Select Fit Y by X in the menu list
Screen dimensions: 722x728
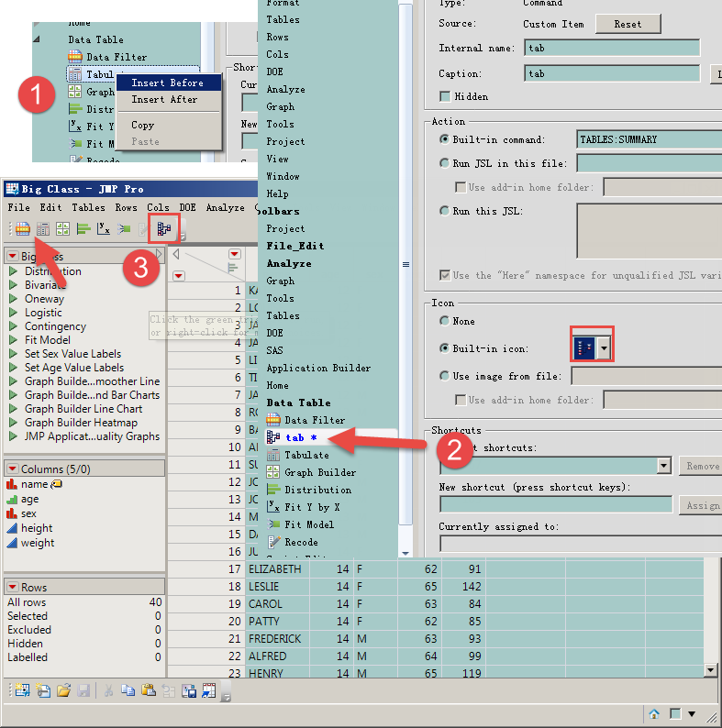(312, 507)
